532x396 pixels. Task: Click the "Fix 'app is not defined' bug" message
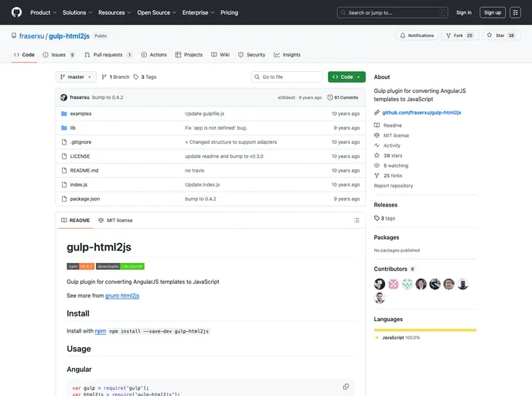[216, 128]
